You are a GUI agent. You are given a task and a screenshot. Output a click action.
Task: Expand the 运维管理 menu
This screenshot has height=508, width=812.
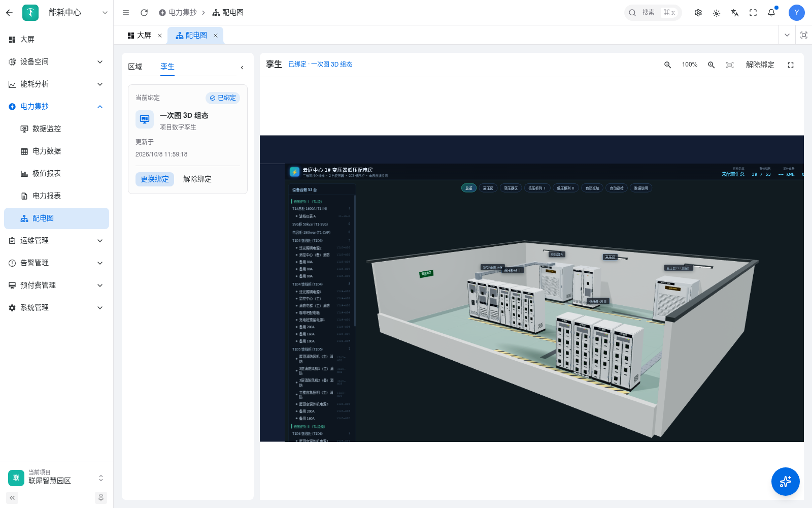(57, 240)
